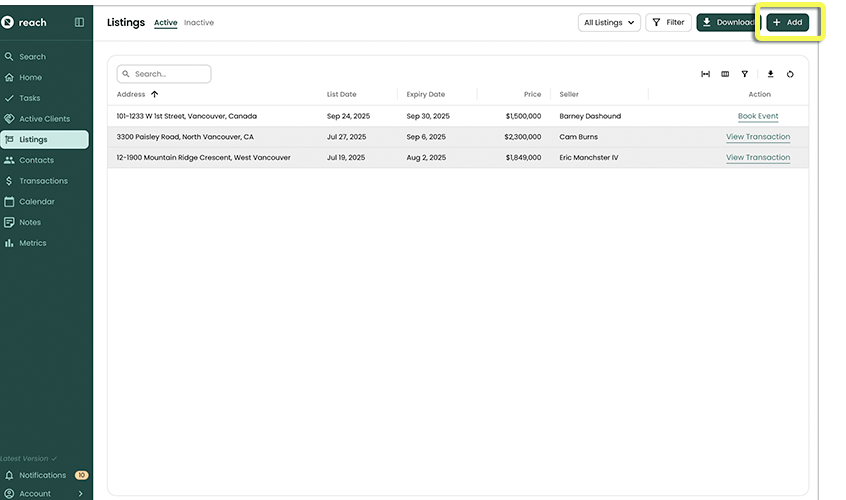Open the All Listings dropdown

pyautogui.click(x=609, y=22)
